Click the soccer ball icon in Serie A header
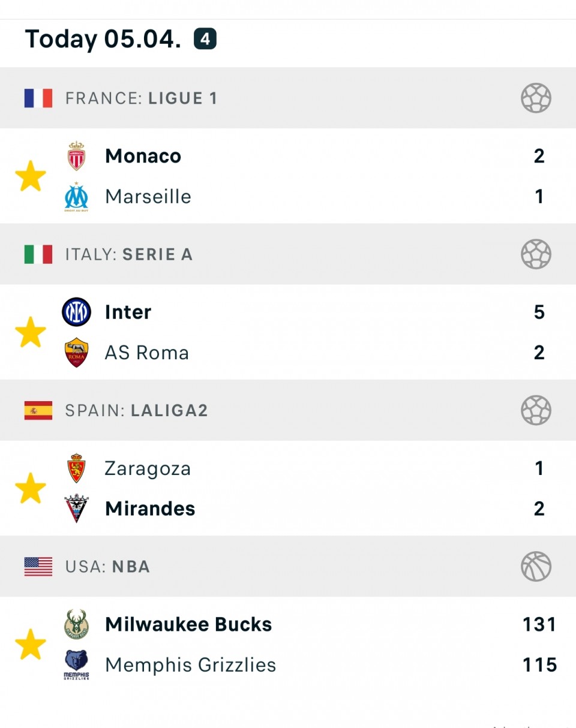The image size is (576, 728). (x=536, y=254)
